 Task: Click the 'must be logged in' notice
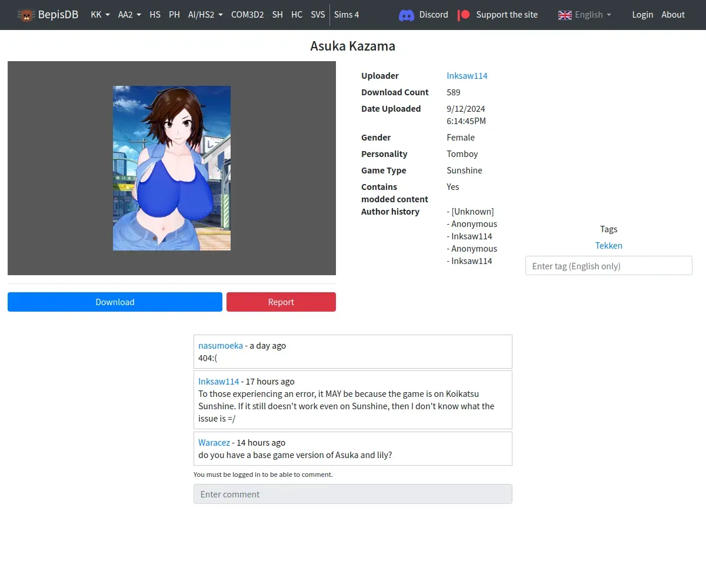[x=263, y=475]
